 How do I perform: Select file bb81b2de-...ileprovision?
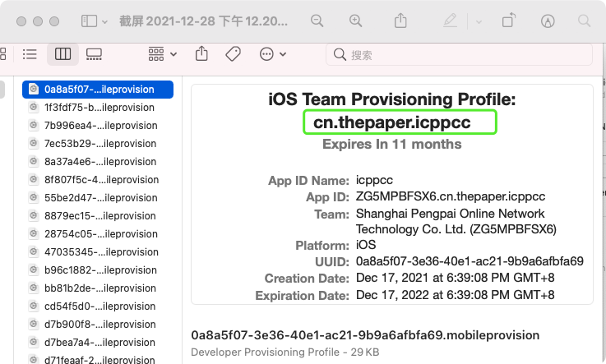pos(98,288)
